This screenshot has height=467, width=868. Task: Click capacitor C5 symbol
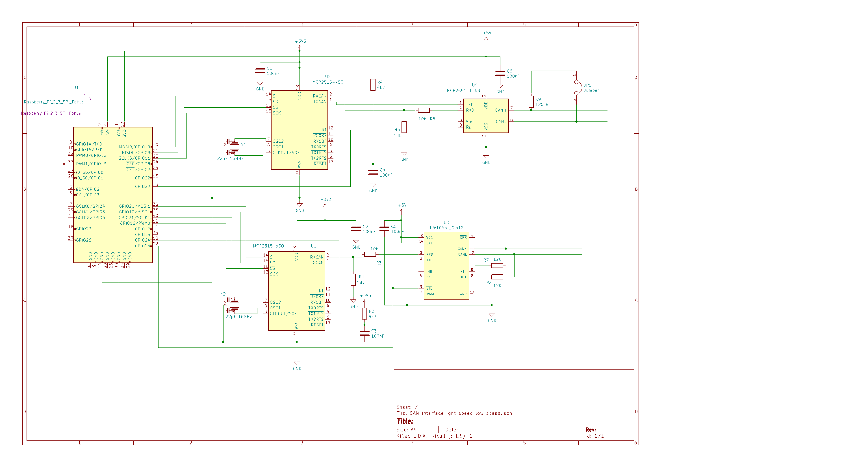384,229
